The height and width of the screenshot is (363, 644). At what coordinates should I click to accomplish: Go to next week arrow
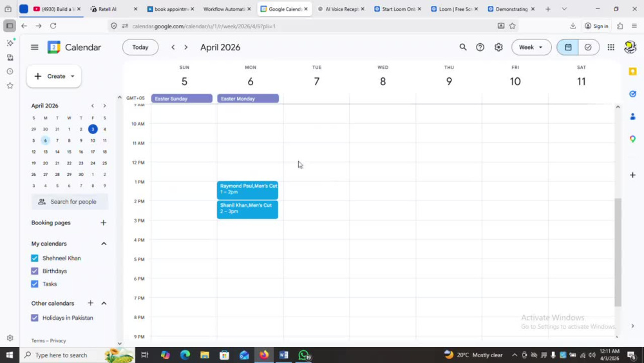[186, 47]
